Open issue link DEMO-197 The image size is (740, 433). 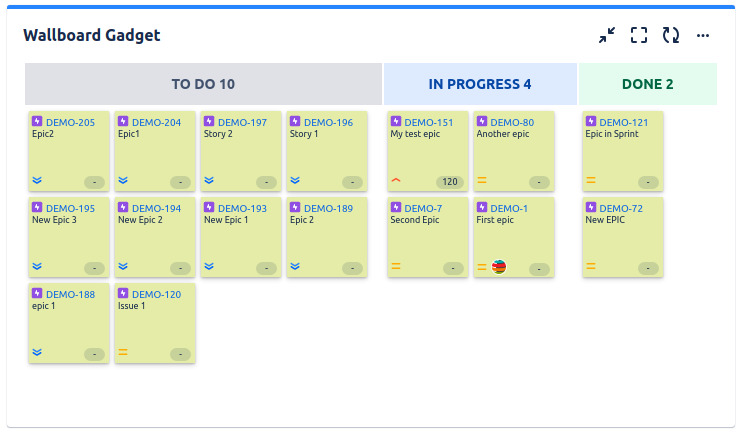242,123
